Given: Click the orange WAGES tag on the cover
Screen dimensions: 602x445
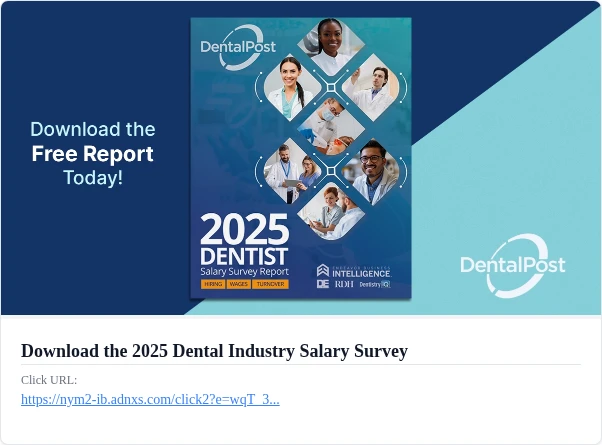Looking at the screenshot, I should click(x=238, y=284).
